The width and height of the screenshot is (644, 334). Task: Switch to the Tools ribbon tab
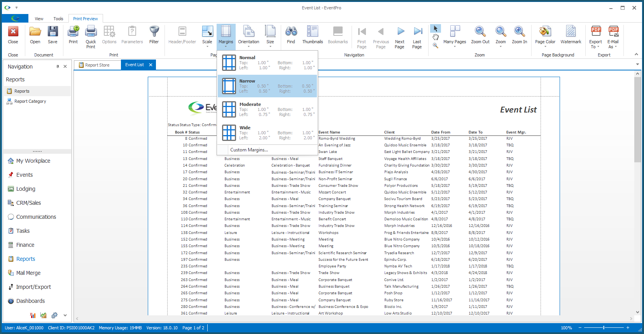click(58, 19)
